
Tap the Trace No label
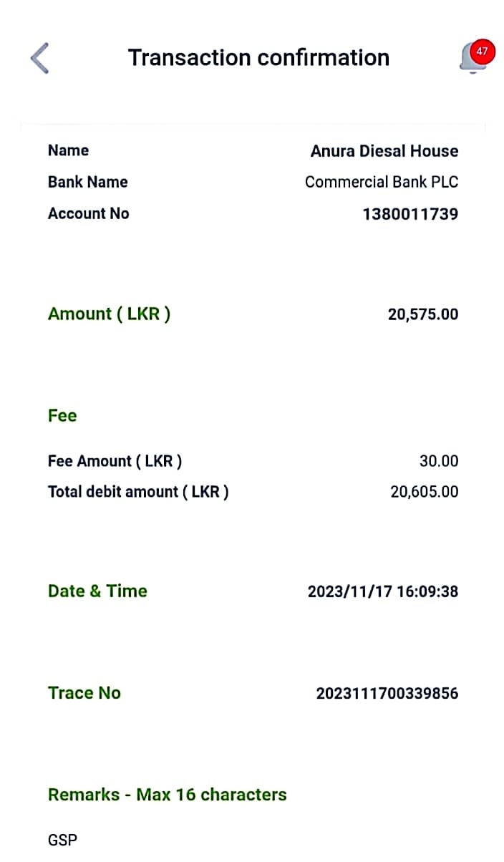click(84, 693)
